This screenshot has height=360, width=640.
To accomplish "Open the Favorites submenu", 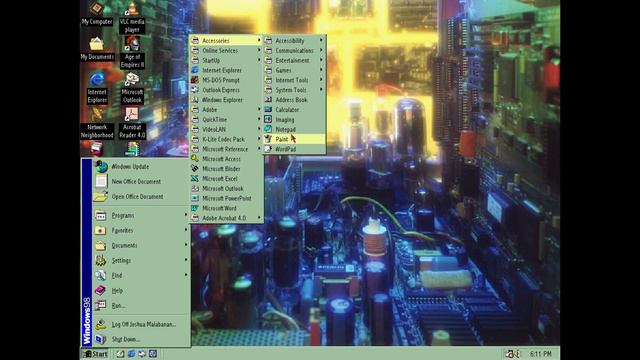I will pyautogui.click(x=141, y=231).
